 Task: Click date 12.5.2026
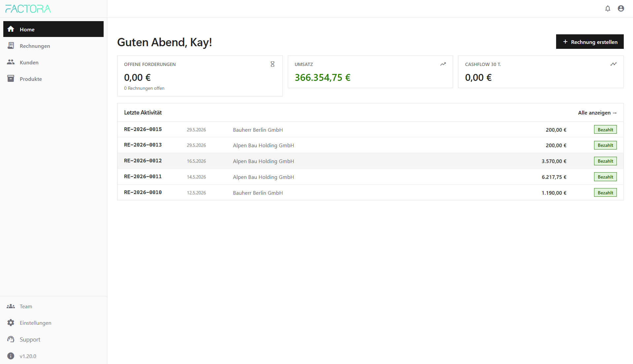[196, 193]
